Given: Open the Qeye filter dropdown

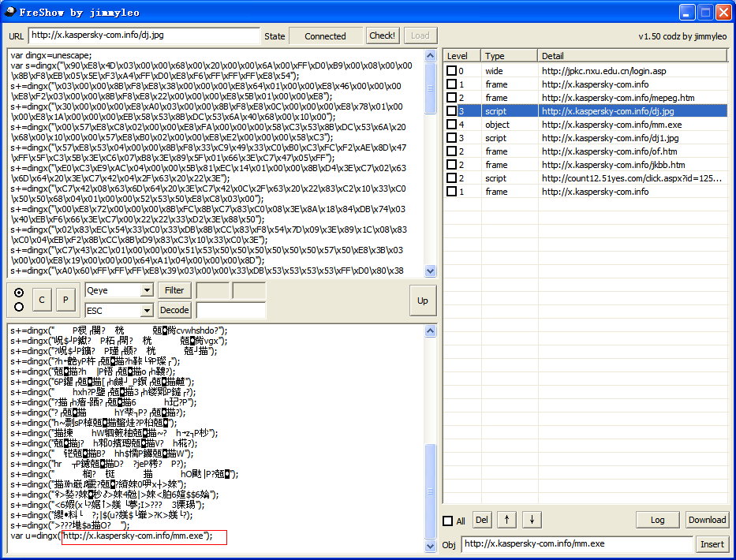Looking at the screenshot, I should 147,290.
